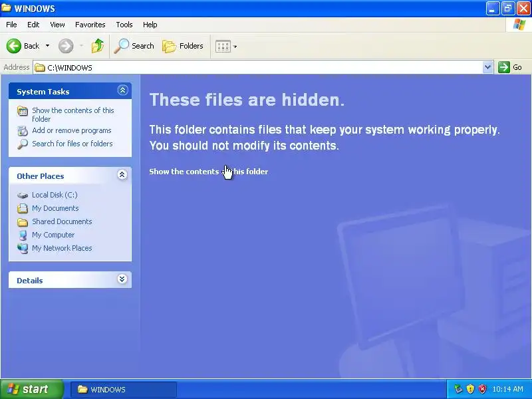The width and height of the screenshot is (532, 399).
Task: Restore down the WINDOWS window
Action: pyautogui.click(x=508, y=9)
